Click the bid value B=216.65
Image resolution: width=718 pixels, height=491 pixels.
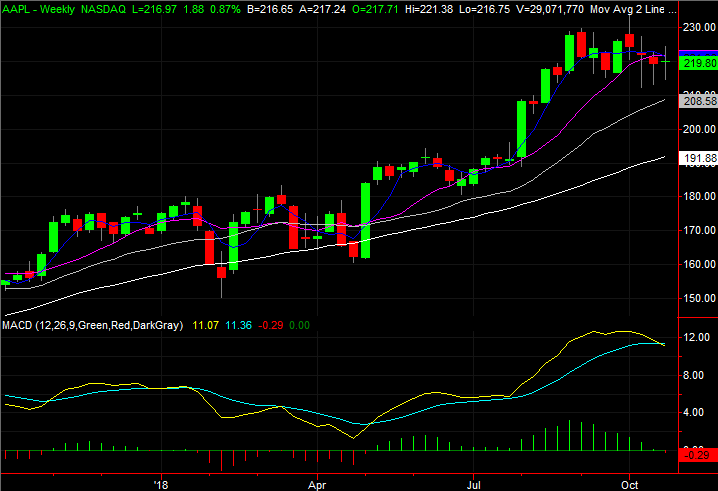tap(270, 9)
